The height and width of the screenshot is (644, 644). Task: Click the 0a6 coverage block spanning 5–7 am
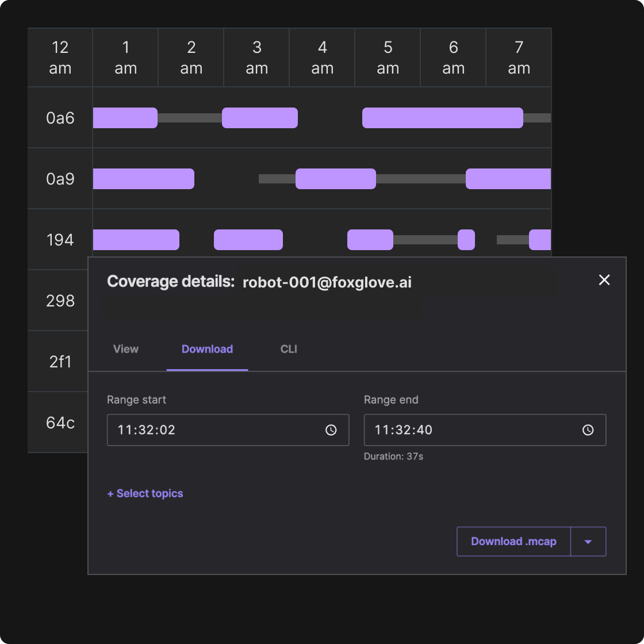coord(442,118)
